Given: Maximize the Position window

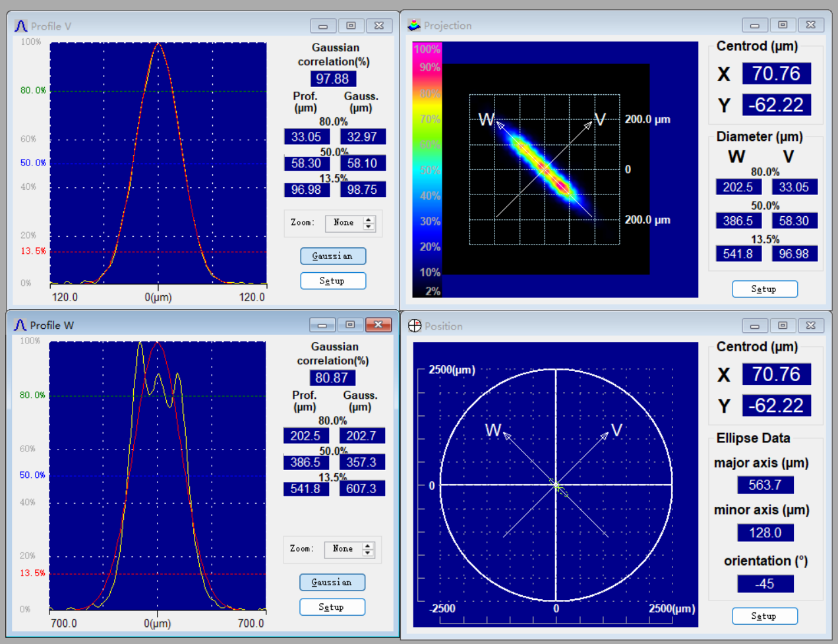Looking at the screenshot, I should click(783, 326).
